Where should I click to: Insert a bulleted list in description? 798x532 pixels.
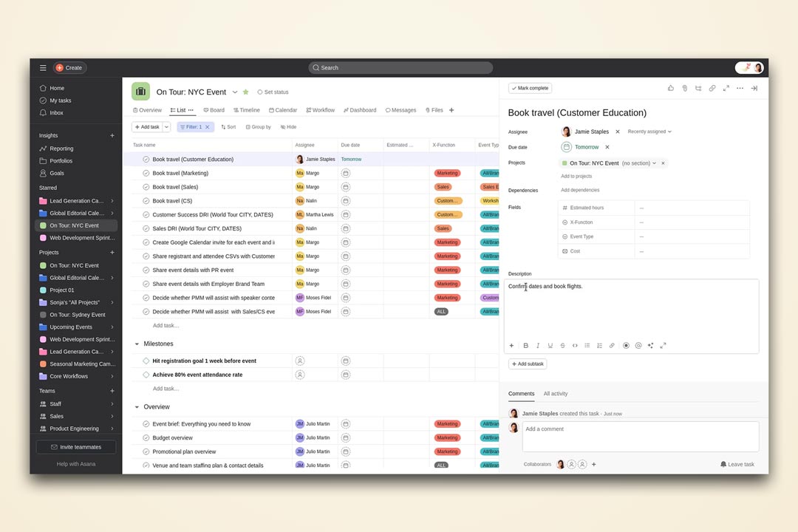click(587, 345)
